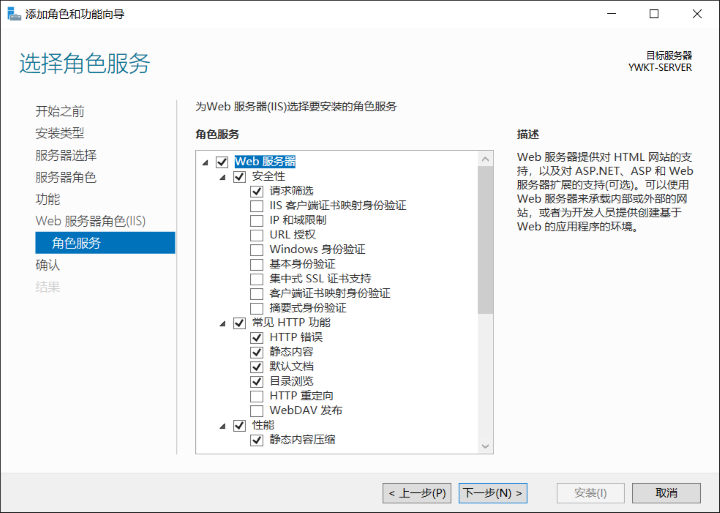Minimize the wizard window
Screen dimensions: 720x513
click(x=611, y=14)
